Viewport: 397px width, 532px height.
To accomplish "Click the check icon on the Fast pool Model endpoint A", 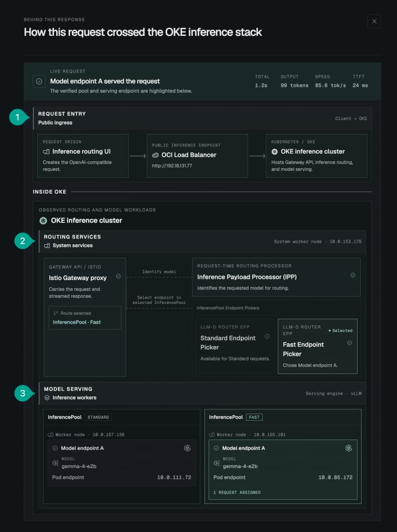I will click(x=216, y=448).
